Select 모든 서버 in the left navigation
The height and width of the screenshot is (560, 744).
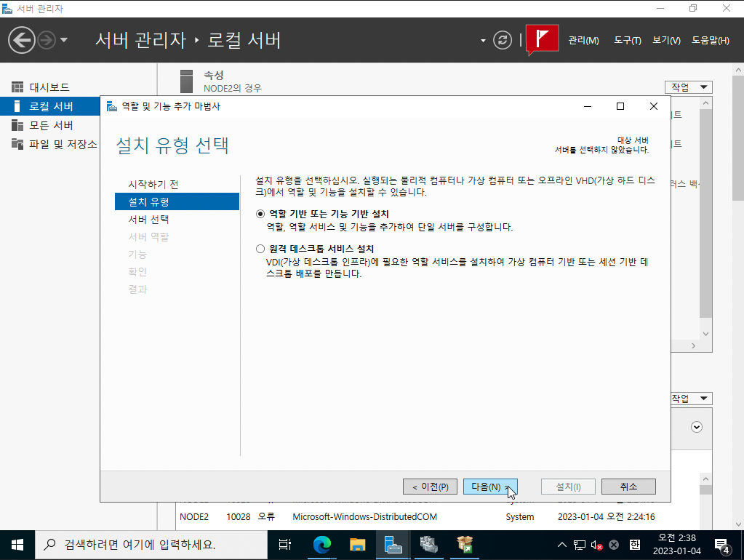click(x=50, y=125)
